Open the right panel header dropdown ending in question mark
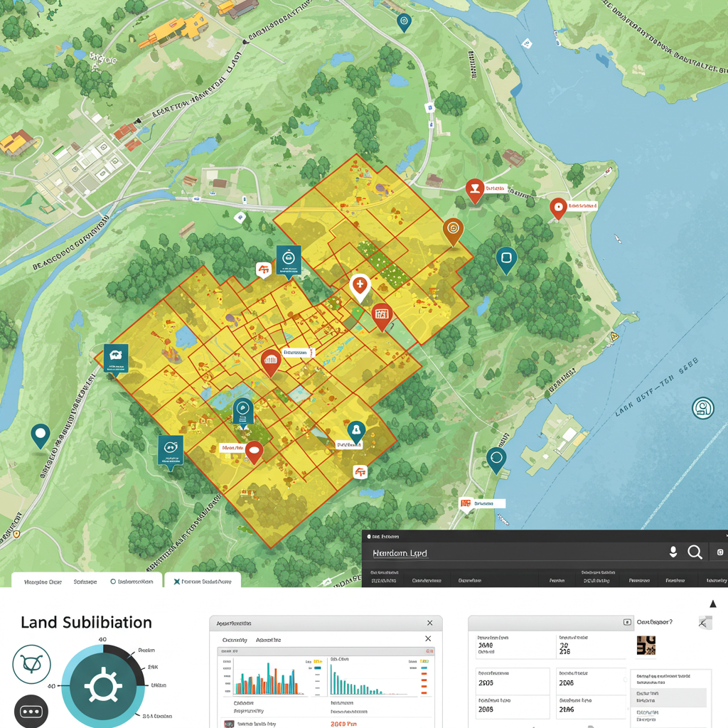 (654, 622)
